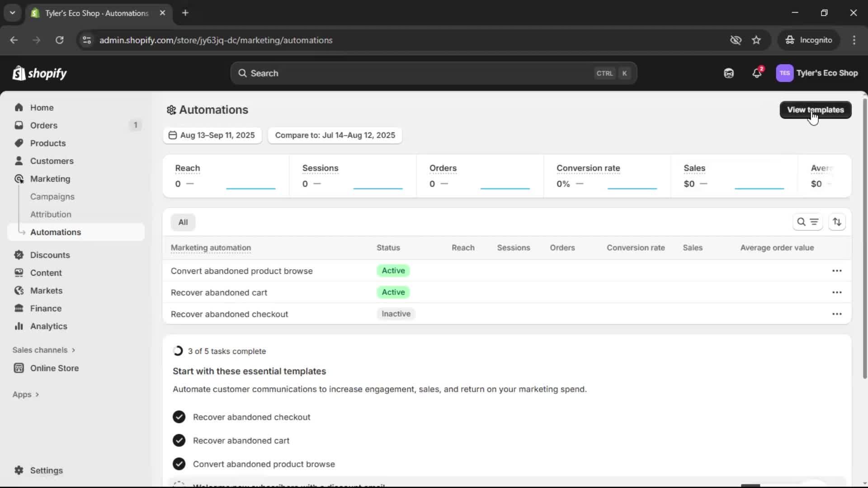Click the address bar URL
The height and width of the screenshot is (488, 868).
coord(216,40)
